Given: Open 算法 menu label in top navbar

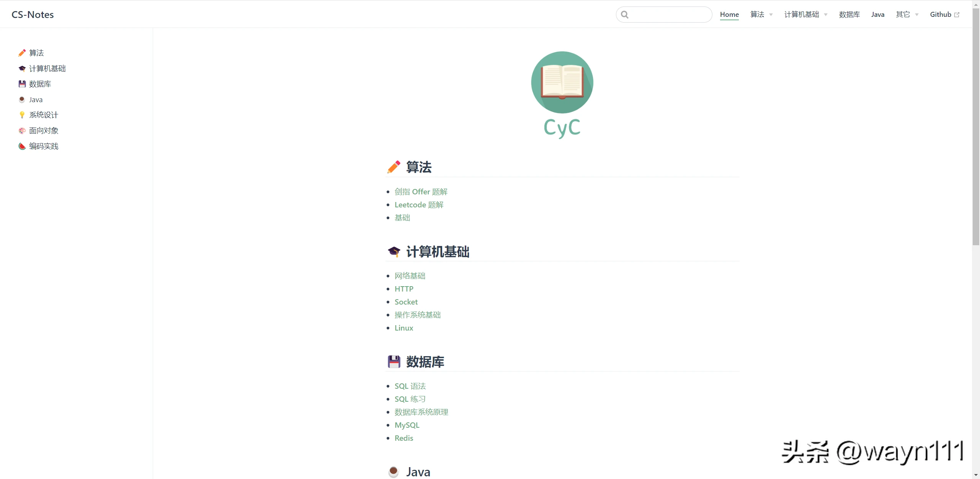Looking at the screenshot, I should point(757,15).
